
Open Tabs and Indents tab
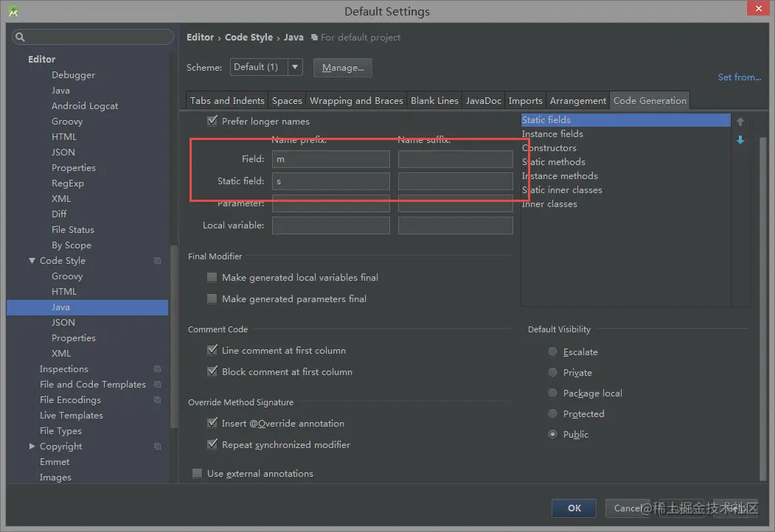227,100
